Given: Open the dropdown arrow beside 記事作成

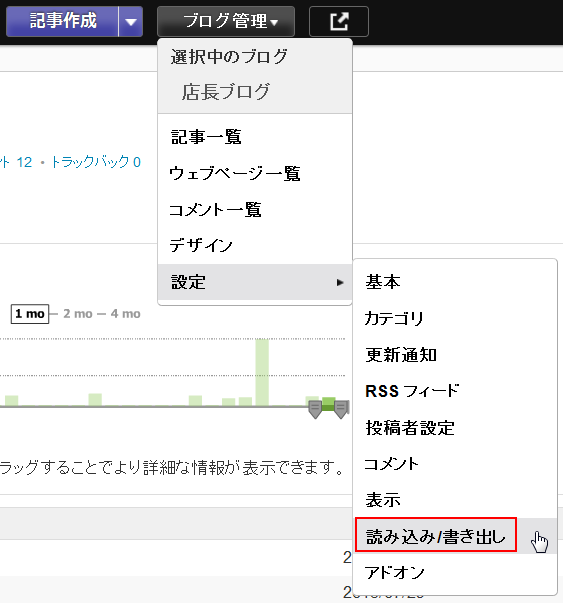Looking at the screenshot, I should pyautogui.click(x=131, y=21).
